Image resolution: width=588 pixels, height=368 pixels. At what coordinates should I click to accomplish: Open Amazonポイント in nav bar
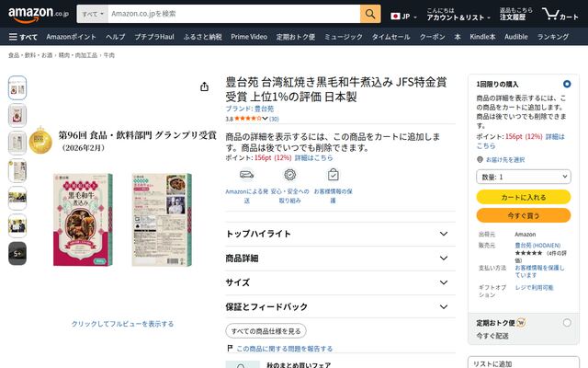click(x=72, y=37)
